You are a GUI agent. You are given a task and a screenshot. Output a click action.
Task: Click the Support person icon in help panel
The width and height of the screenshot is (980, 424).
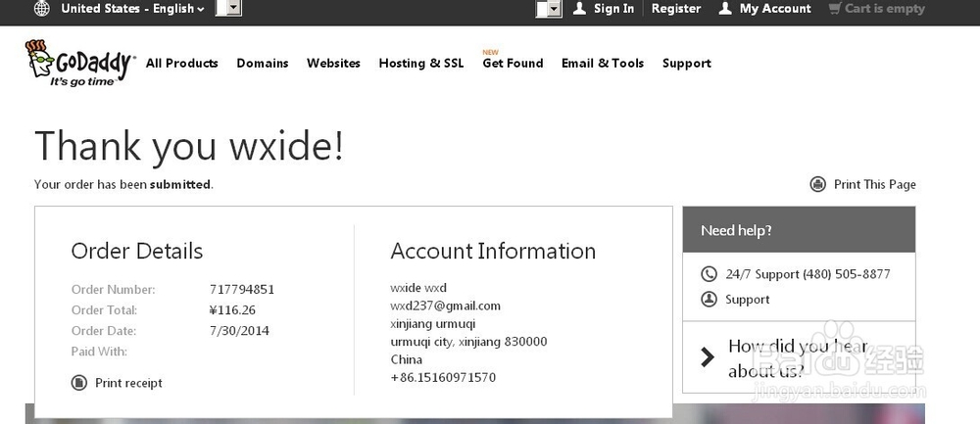pyautogui.click(x=709, y=299)
